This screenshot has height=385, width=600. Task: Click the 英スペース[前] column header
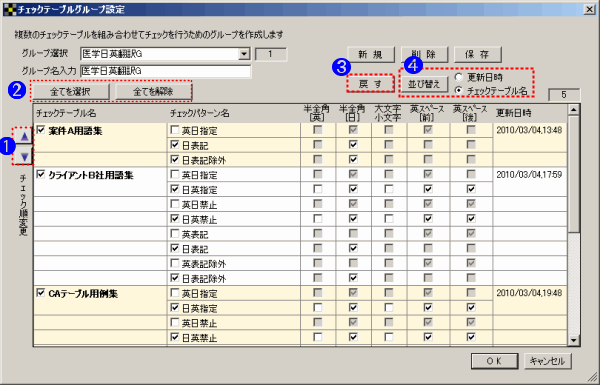429,113
